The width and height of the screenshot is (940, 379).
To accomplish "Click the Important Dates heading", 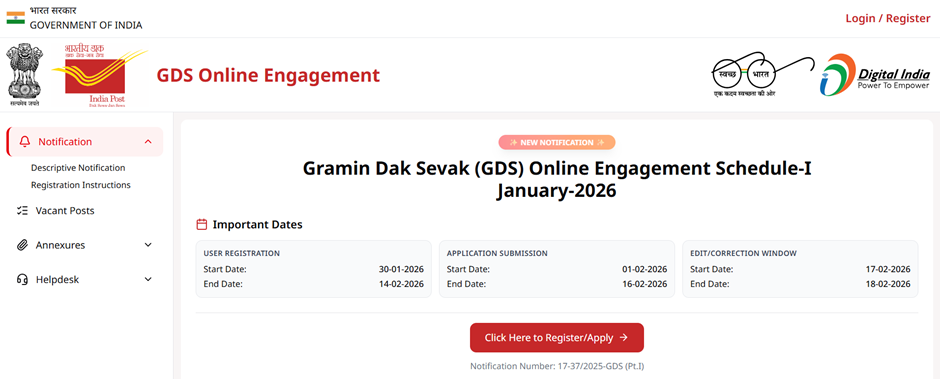I will (258, 225).
